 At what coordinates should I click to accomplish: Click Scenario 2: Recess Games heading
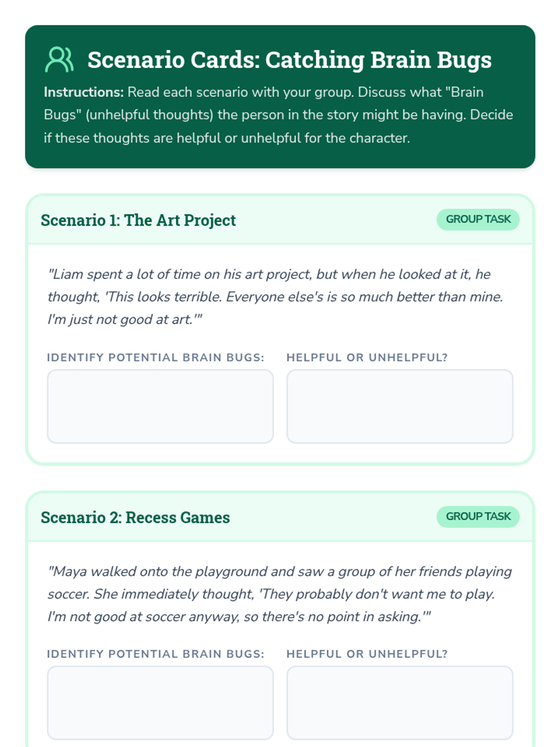click(135, 517)
